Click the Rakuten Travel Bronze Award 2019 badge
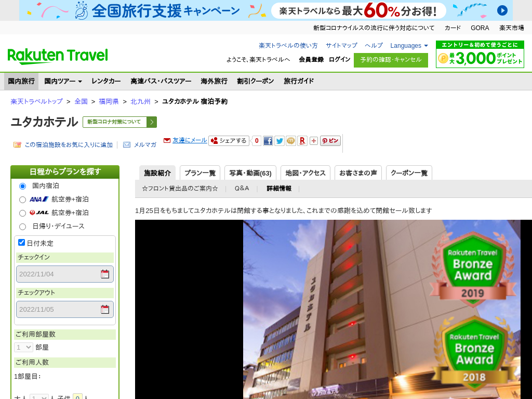Image resolution: width=532 pixels, height=399 pixels. [473, 269]
